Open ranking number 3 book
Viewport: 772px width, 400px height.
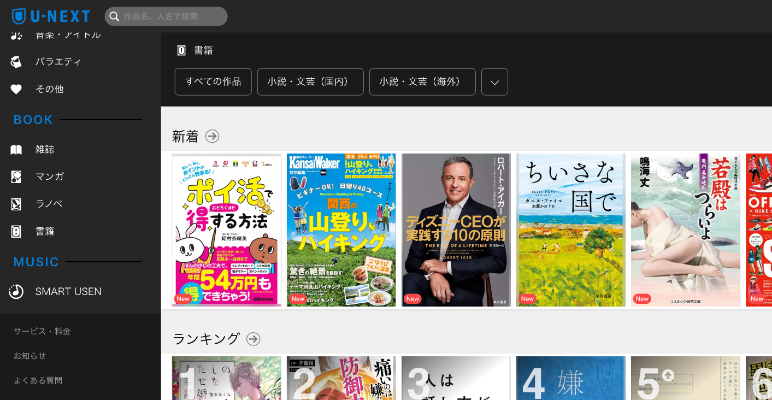[456, 378]
